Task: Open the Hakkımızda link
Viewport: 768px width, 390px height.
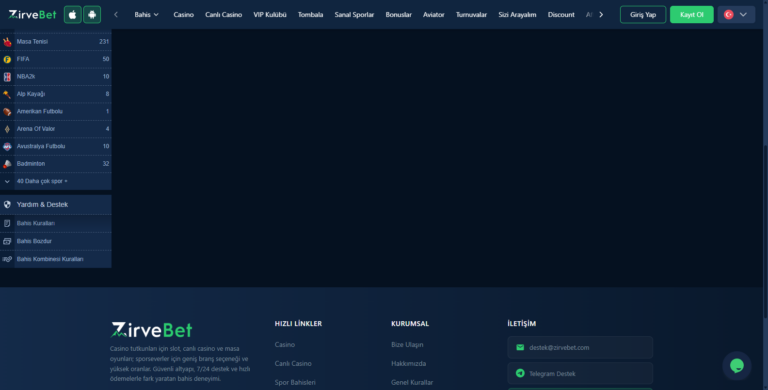Action: pyautogui.click(x=408, y=364)
